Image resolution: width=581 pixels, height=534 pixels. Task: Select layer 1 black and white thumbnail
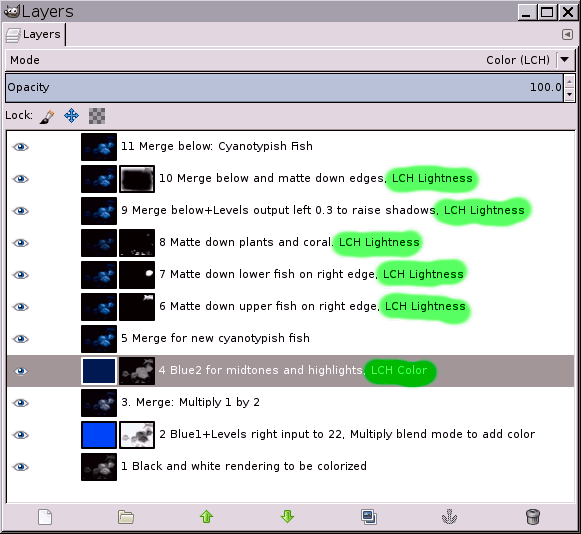point(99,467)
